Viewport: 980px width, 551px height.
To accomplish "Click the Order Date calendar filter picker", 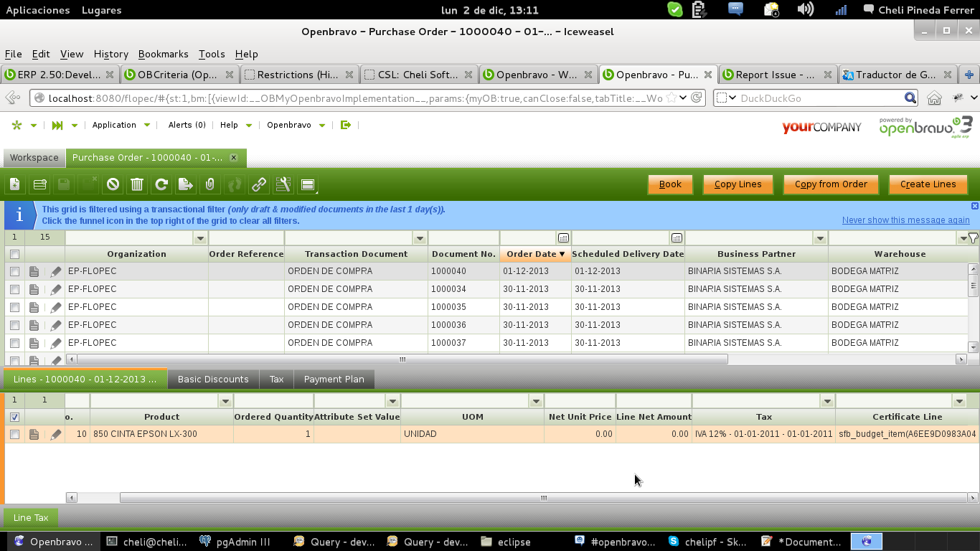I will coord(563,238).
